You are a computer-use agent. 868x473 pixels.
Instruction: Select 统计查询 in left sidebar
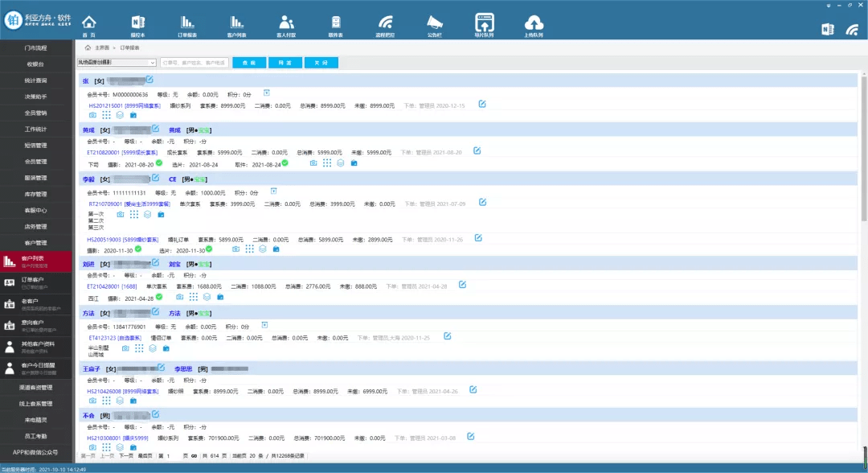tap(36, 80)
